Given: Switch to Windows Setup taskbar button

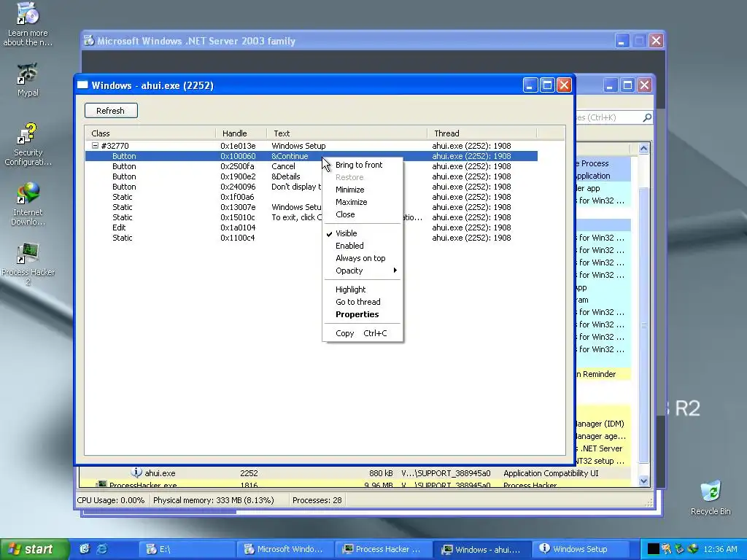Looking at the screenshot, I should click(580, 549).
